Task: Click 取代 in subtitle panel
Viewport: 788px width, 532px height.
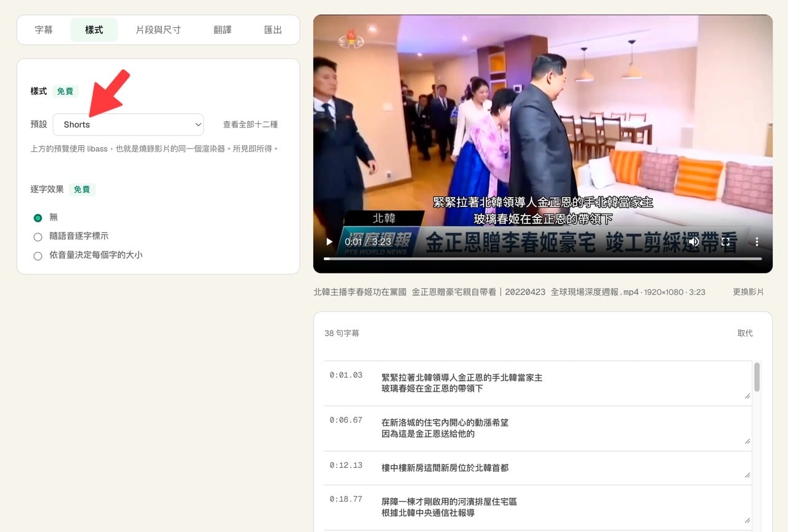Action: click(x=745, y=333)
